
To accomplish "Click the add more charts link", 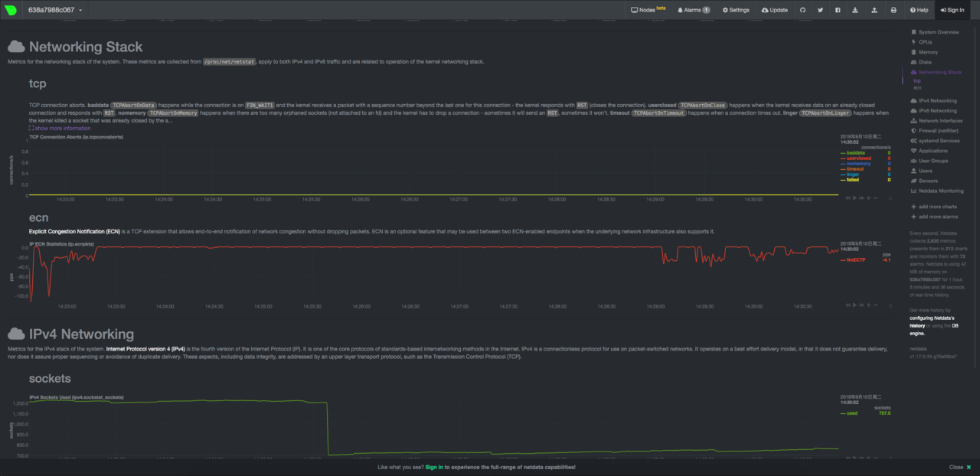I will [x=934, y=207].
